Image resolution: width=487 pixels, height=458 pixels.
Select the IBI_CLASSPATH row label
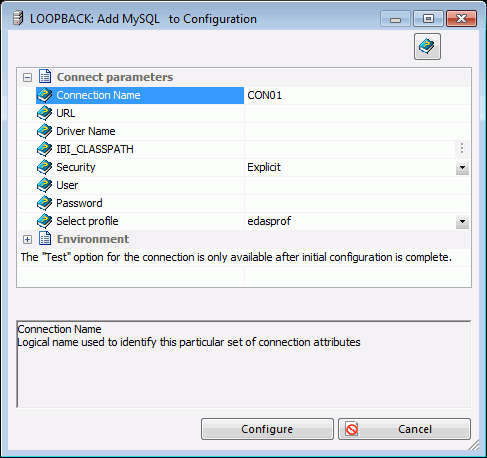pyautogui.click(x=95, y=149)
